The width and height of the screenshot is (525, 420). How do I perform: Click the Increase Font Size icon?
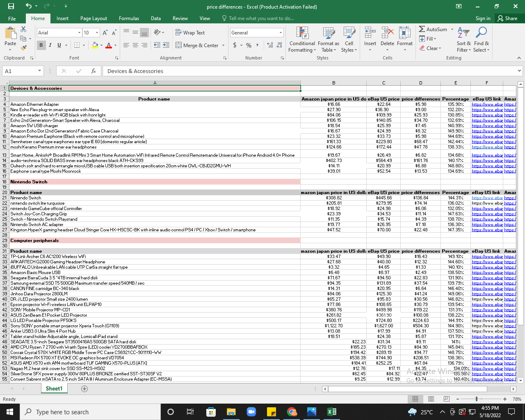coord(105,33)
